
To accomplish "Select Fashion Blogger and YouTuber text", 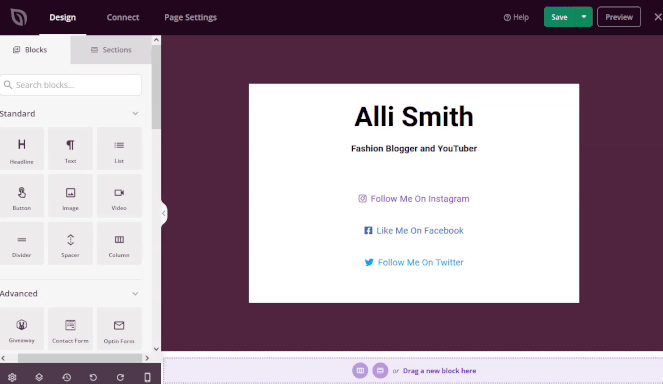I will click(414, 148).
